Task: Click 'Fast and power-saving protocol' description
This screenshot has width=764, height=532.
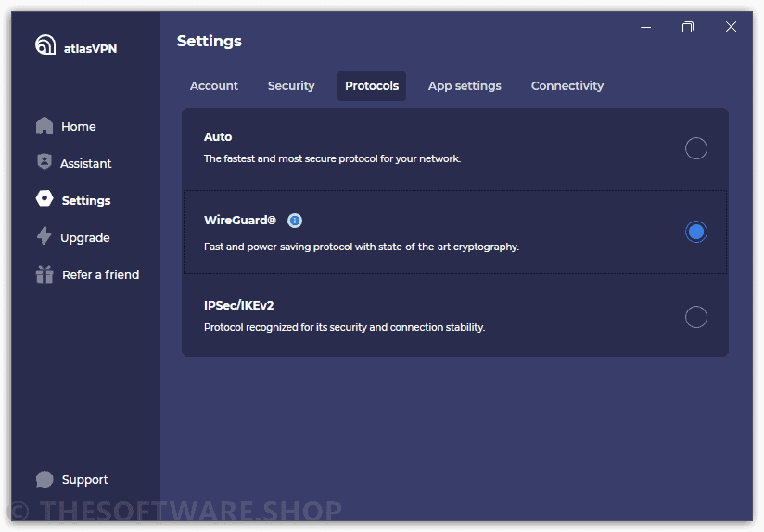Action: pyautogui.click(x=362, y=247)
